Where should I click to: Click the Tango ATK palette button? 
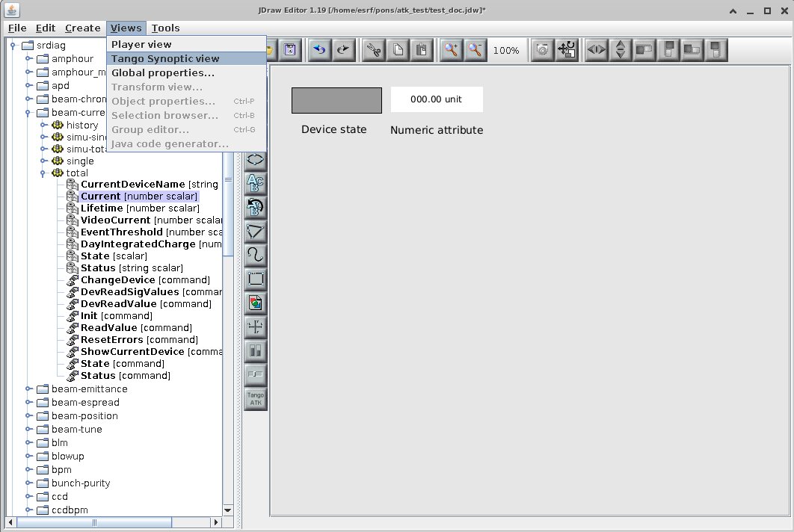coord(255,398)
